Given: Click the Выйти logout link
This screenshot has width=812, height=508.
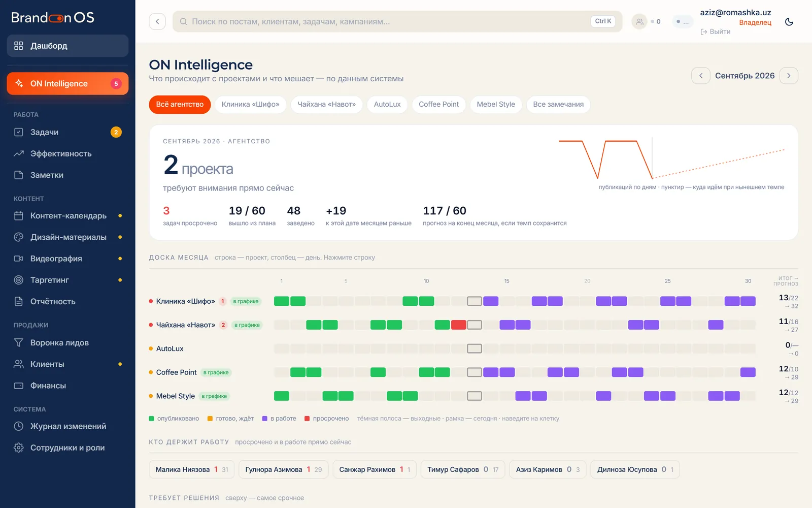Looking at the screenshot, I should tap(716, 31).
